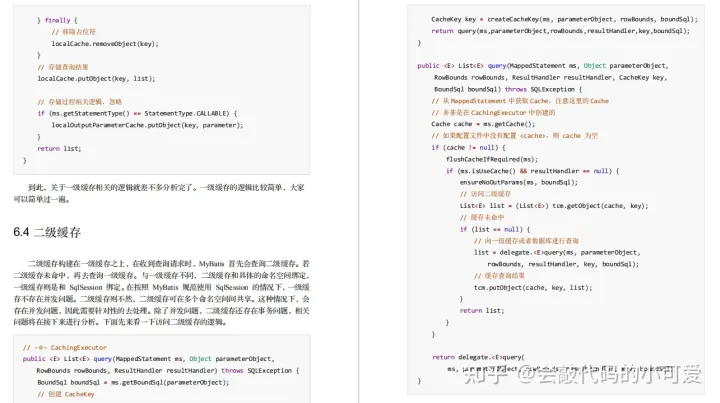Select the '// 缓存未命中' comment
Screen dimensions: 720x403
tap(482, 218)
